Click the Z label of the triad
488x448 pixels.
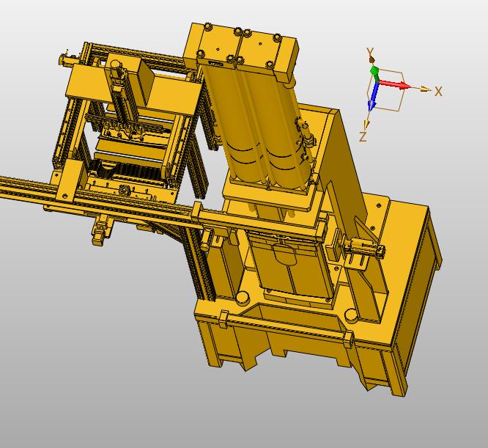click(x=362, y=136)
